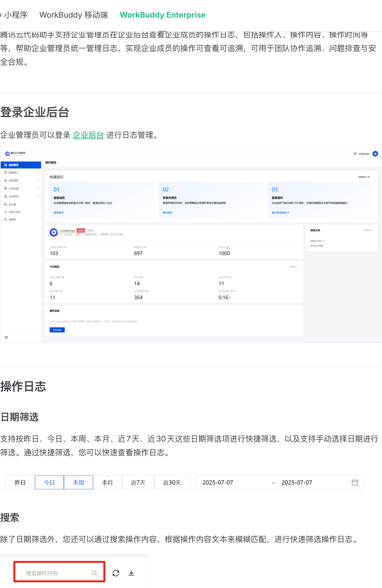Select the 近7天 date filter
The width and height of the screenshot is (382, 588).
138,482
